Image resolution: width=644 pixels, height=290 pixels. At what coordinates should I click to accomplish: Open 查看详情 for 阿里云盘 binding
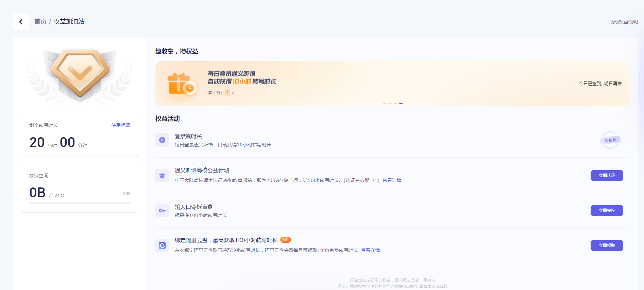(x=370, y=250)
